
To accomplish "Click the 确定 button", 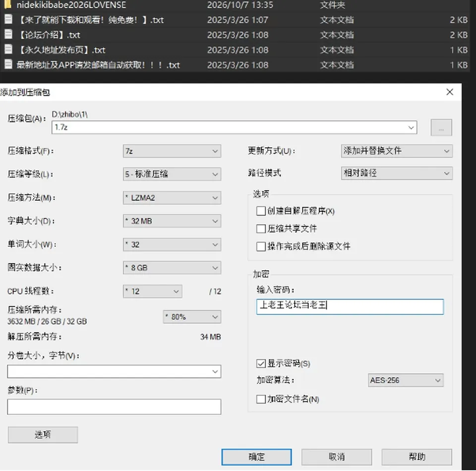I will point(256,457).
